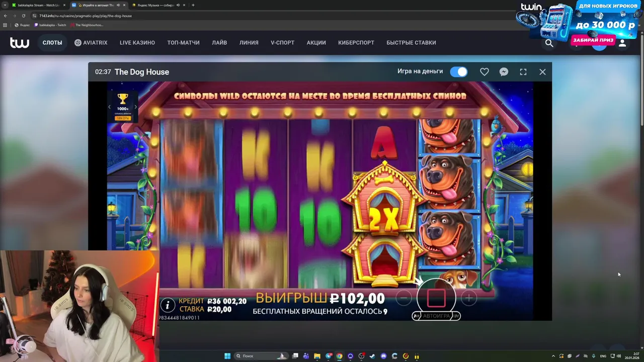Show hidden system tray icons
The image size is (644, 362).
553,356
